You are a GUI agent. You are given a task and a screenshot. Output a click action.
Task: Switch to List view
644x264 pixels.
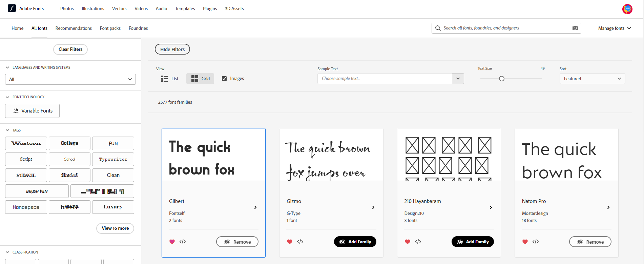click(170, 79)
